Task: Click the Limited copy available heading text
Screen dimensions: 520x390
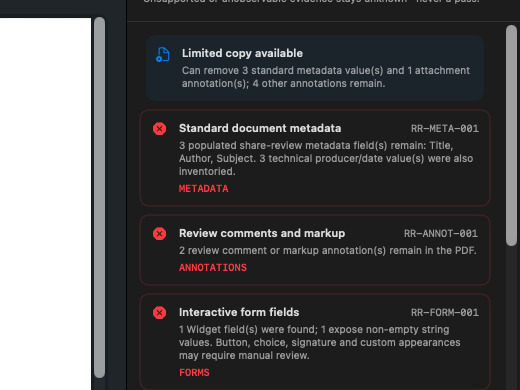Action: pyautogui.click(x=242, y=53)
